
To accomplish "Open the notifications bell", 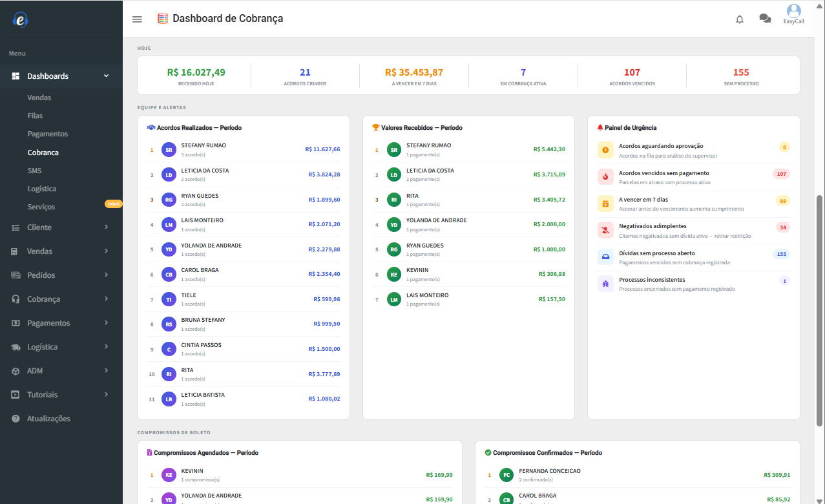I will (x=740, y=19).
